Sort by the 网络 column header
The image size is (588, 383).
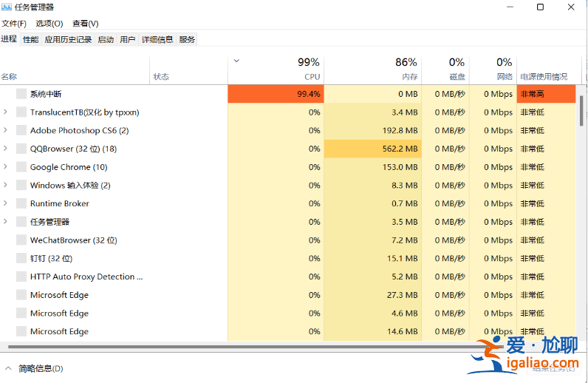(x=493, y=70)
